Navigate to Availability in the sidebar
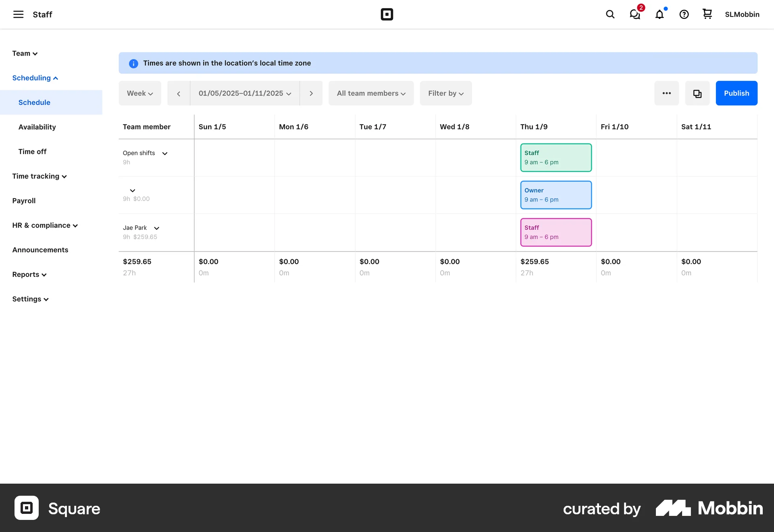This screenshot has width=774, height=532. (37, 127)
